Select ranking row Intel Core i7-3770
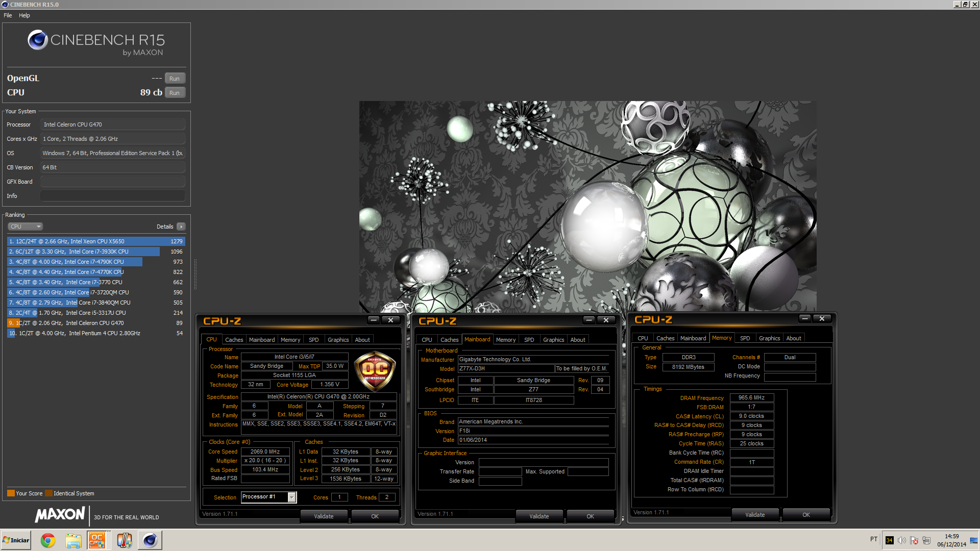Image resolution: width=980 pixels, height=551 pixels. pyautogui.click(x=96, y=282)
